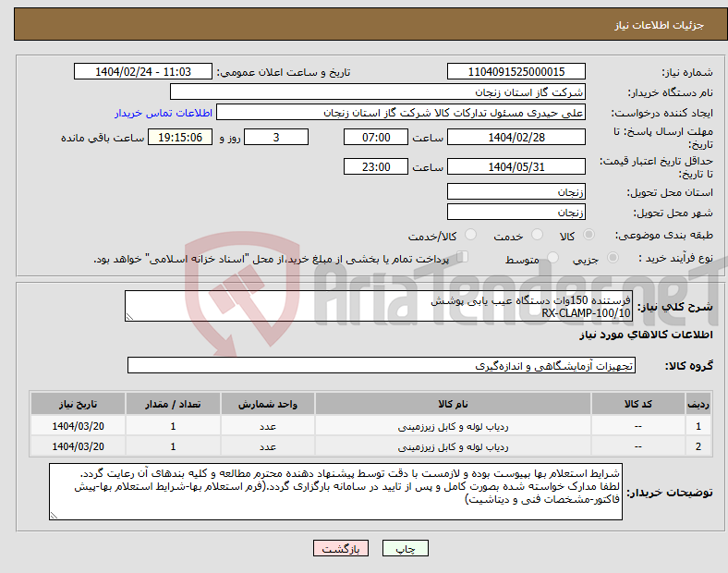Screen dimensions: 728x573
Task: Click the واحد شمارش column header
Action: (267, 404)
